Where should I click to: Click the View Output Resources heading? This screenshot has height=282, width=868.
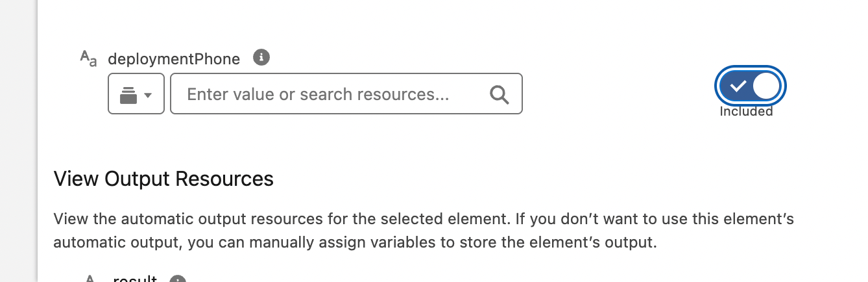coord(163,179)
